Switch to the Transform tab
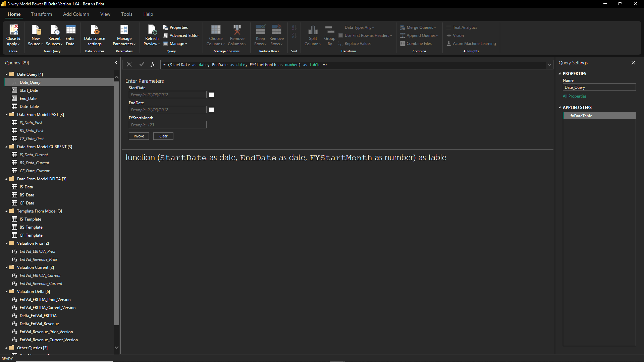This screenshot has height=362, width=644. pyautogui.click(x=42, y=14)
